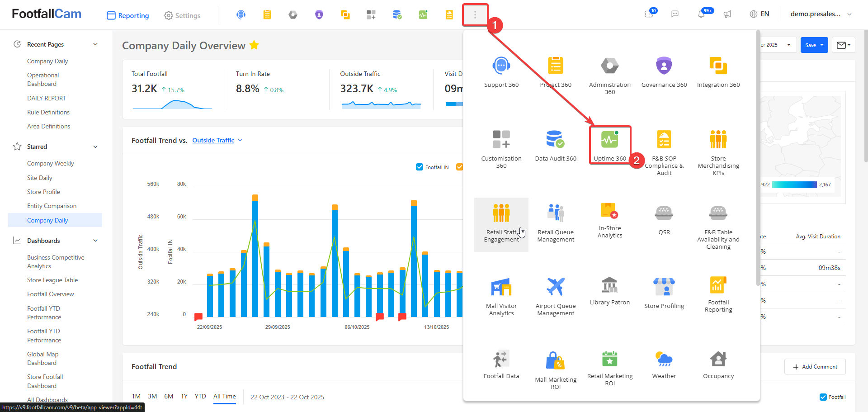Open Customisation 360 app in the panel
The image size is (868, 412).
(x=501, y=149)
